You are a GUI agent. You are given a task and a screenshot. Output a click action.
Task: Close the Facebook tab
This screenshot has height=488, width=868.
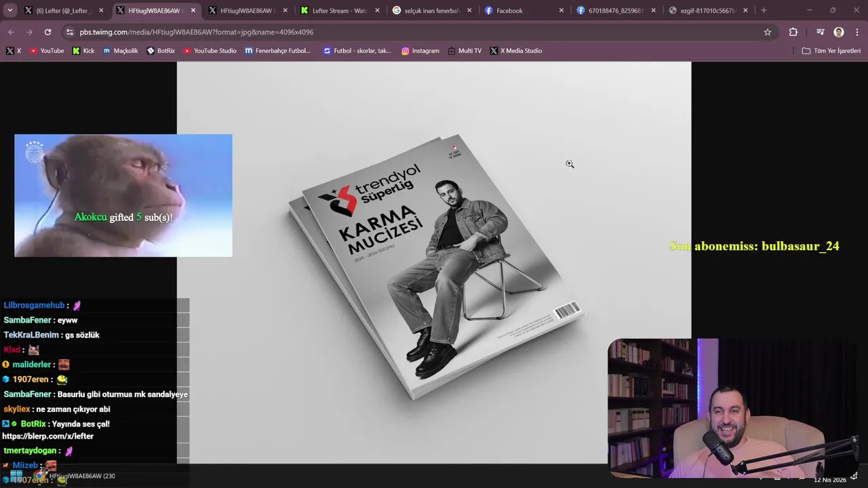click(x=561, y=10)
